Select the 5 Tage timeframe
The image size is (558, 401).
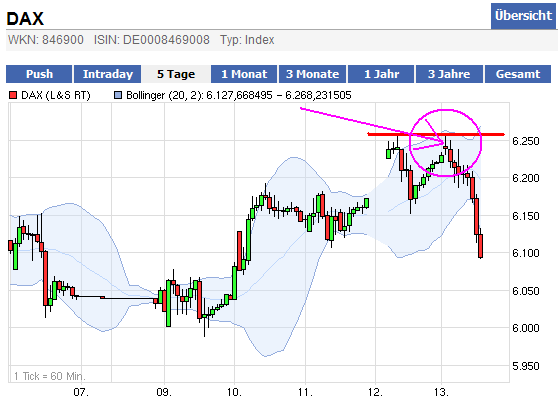[x=176, y=74]
